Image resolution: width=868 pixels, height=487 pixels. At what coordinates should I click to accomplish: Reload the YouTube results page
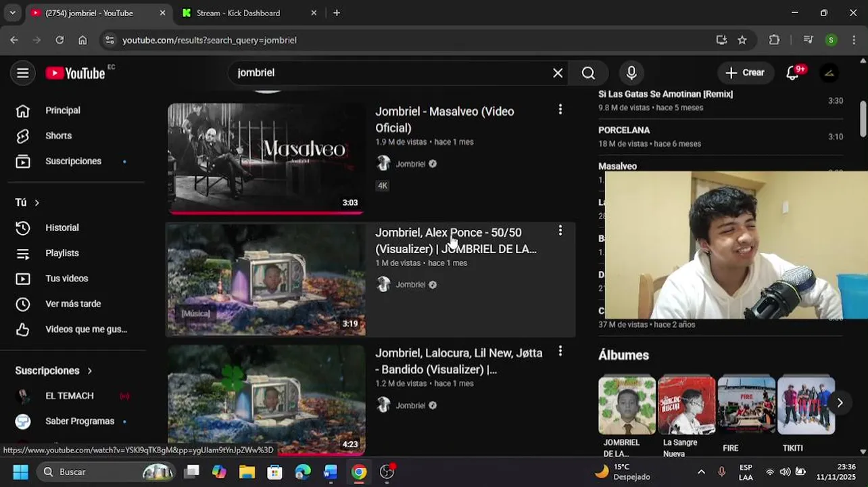(59, 40)
